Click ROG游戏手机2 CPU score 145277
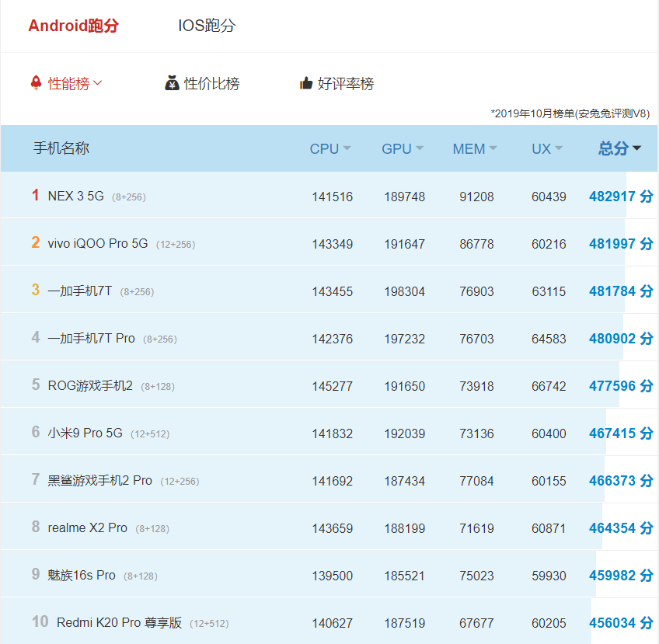This screenshot has width=659, height=644. coord(332,387)
